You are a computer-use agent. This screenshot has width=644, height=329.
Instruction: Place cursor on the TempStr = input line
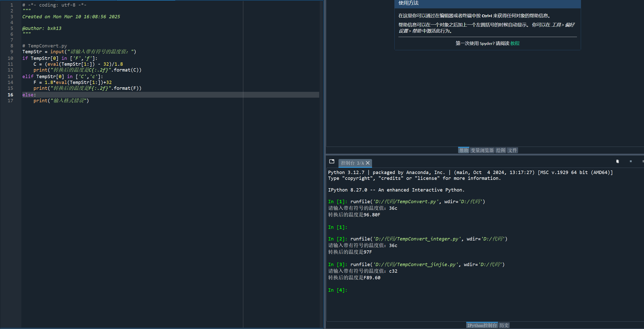(x=79, y=52)
